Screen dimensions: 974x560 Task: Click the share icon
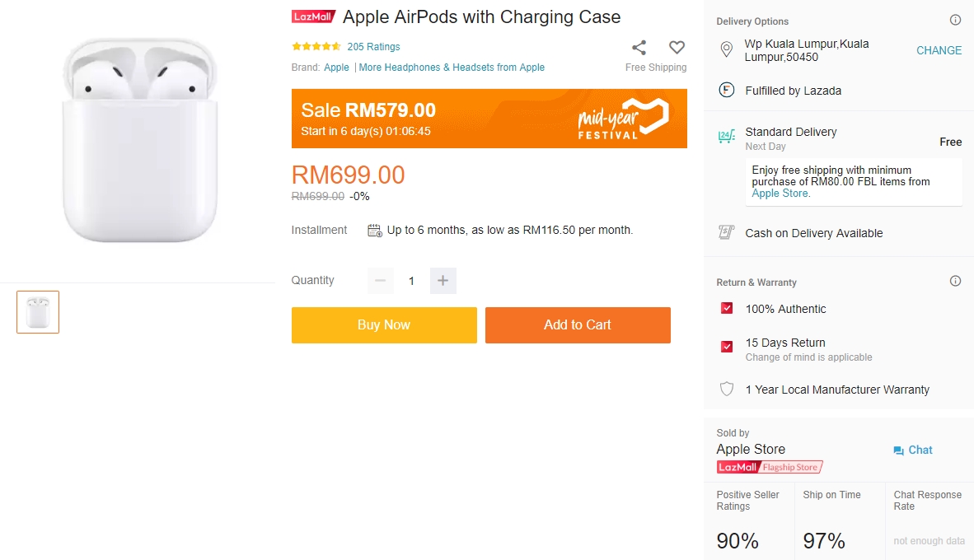coord(639,48)
